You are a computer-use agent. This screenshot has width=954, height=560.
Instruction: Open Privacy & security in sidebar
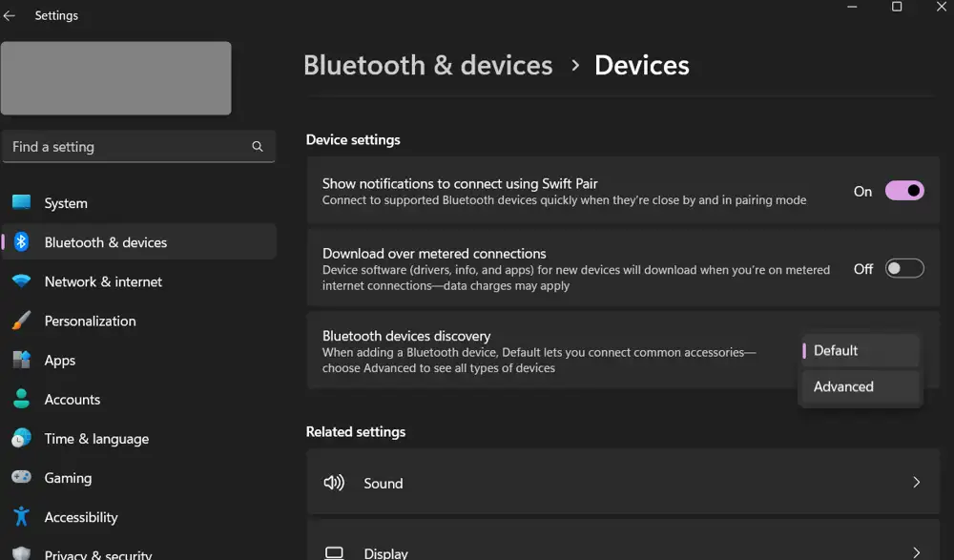coord(97,554)
